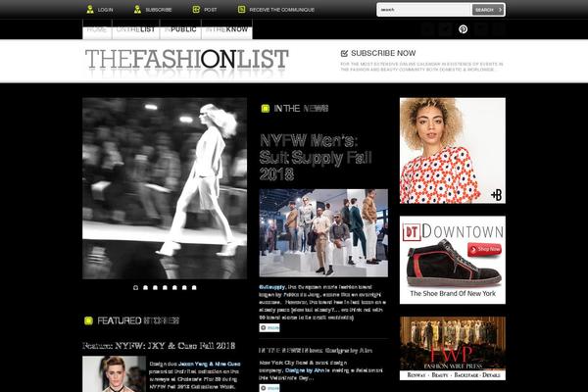Open the runway slideshow image
588x392 pixels.
click(165, 188)
